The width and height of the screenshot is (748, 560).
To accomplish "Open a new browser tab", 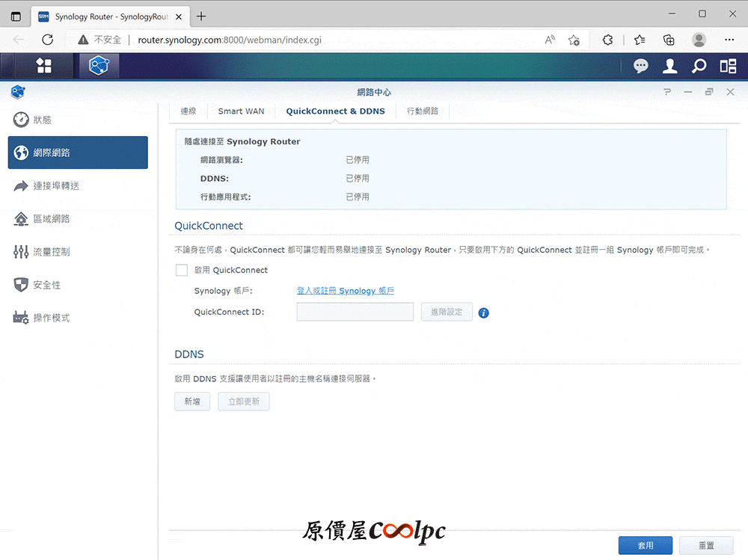I will pos(201,16).
